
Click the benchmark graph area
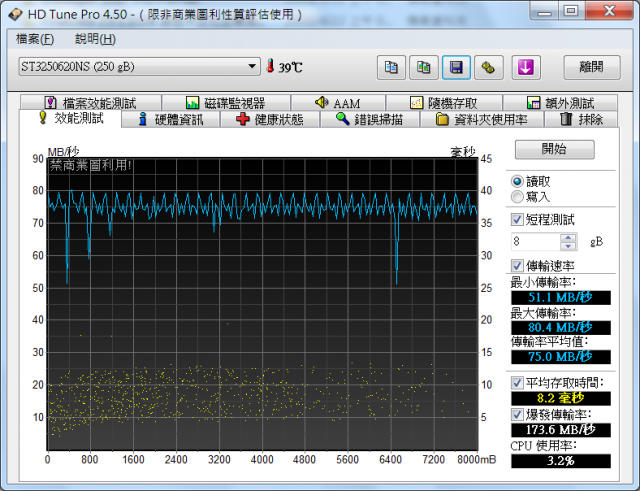pos(262,304)
